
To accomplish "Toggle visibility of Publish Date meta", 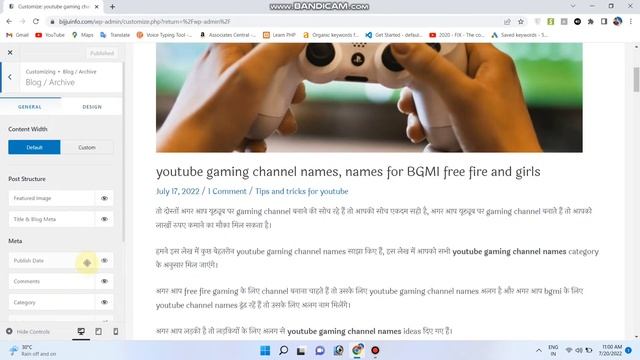I will tap(104, 260).
